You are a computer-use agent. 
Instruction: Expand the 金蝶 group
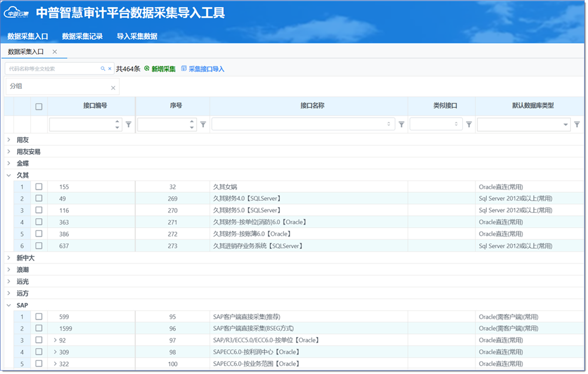click(x=9, y=163)
